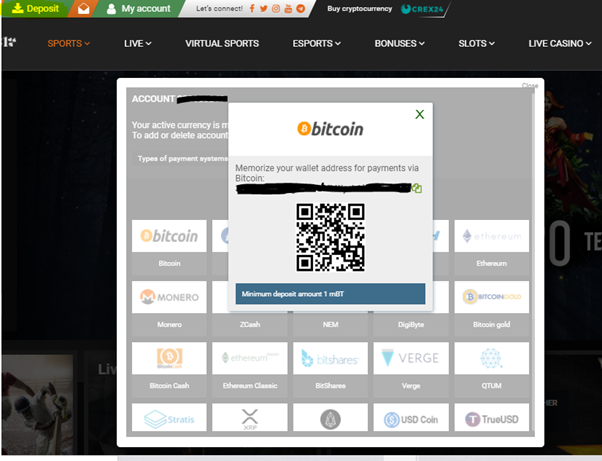Click the NEM label
602x461 pixels.
click(x=331, y=325)
